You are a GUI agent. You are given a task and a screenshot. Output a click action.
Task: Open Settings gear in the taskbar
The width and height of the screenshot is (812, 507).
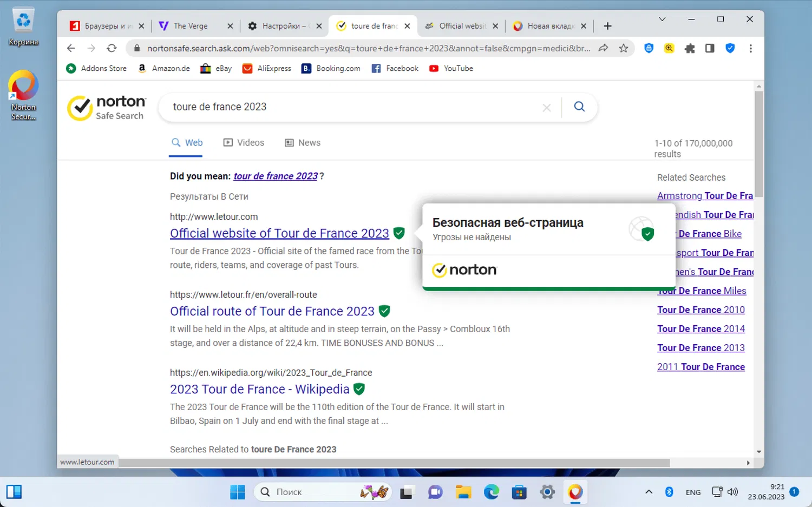tap(547, 492)
